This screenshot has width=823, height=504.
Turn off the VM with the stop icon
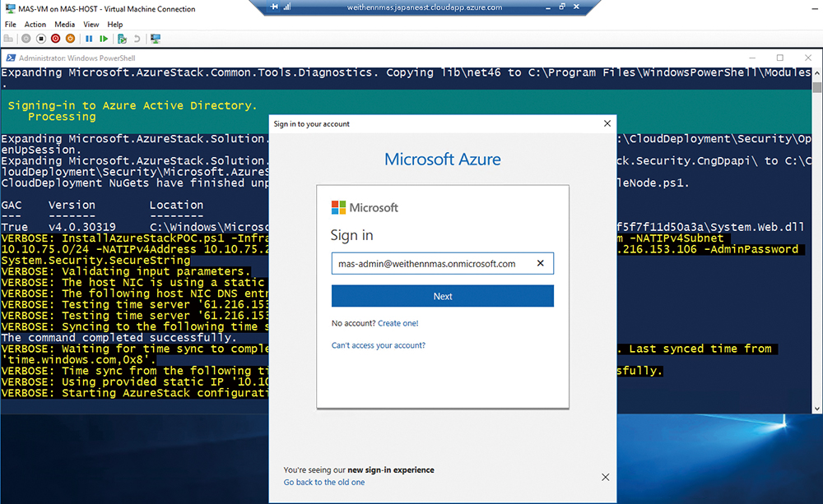click(x=41, y=39)
